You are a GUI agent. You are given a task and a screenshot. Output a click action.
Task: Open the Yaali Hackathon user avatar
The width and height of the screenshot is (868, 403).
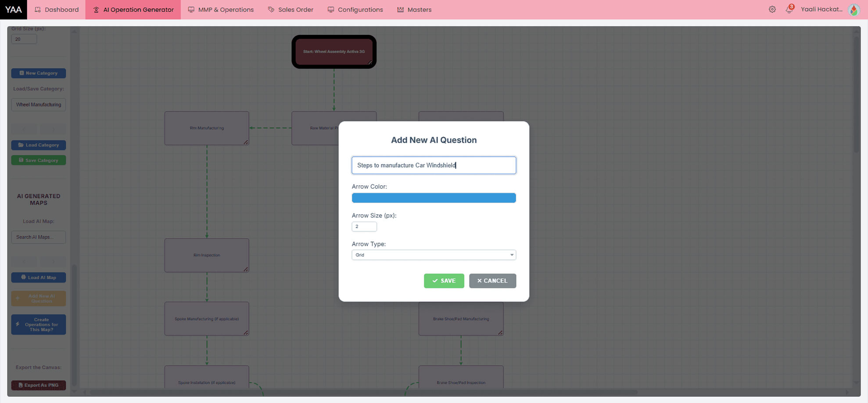point(854,9)
